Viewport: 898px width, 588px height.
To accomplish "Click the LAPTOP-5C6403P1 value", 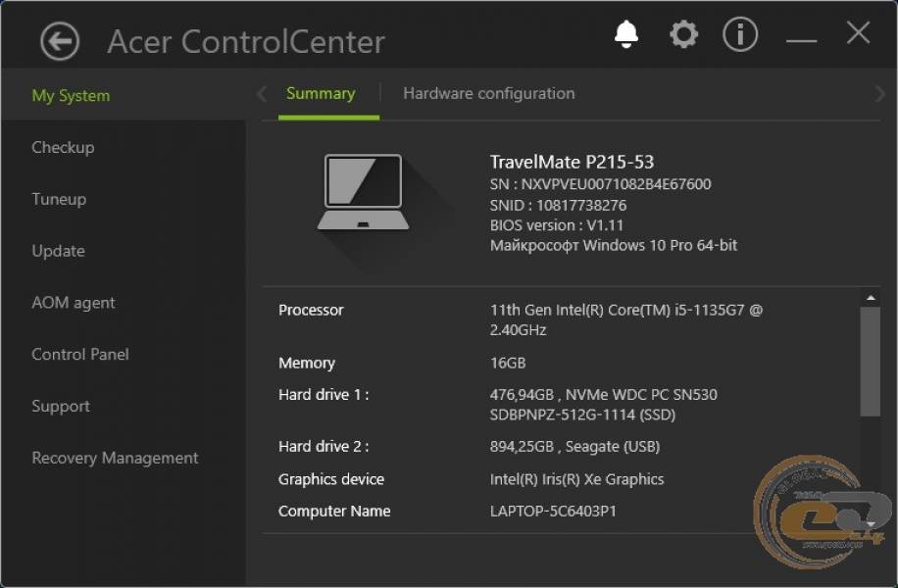I will click(553, 511).
